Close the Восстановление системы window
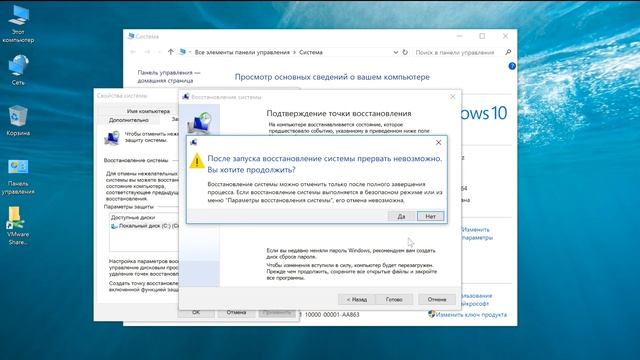Screen dimensions: 640x360 (x=453, y=97)
